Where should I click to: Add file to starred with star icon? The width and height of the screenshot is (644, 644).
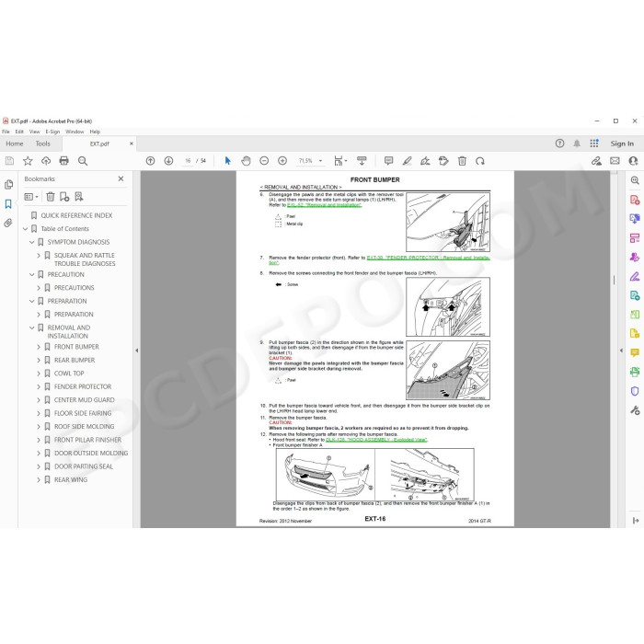[28, 161]
